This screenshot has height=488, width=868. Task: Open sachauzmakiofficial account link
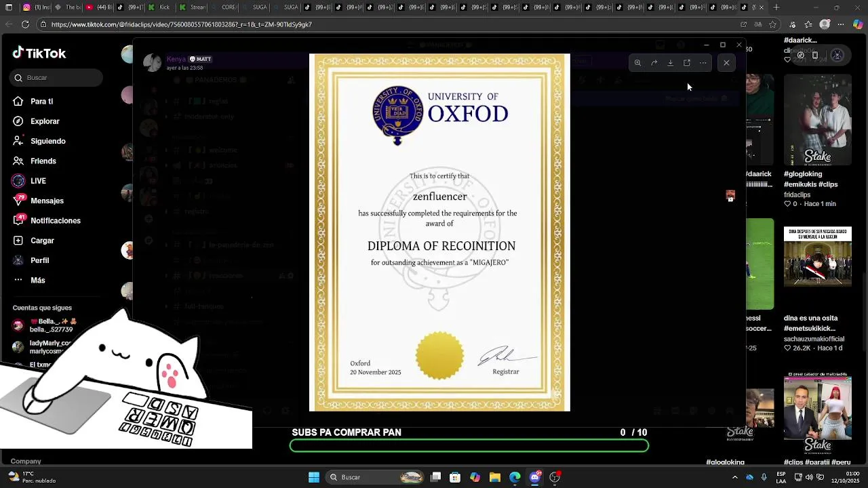tap(814, 339)
